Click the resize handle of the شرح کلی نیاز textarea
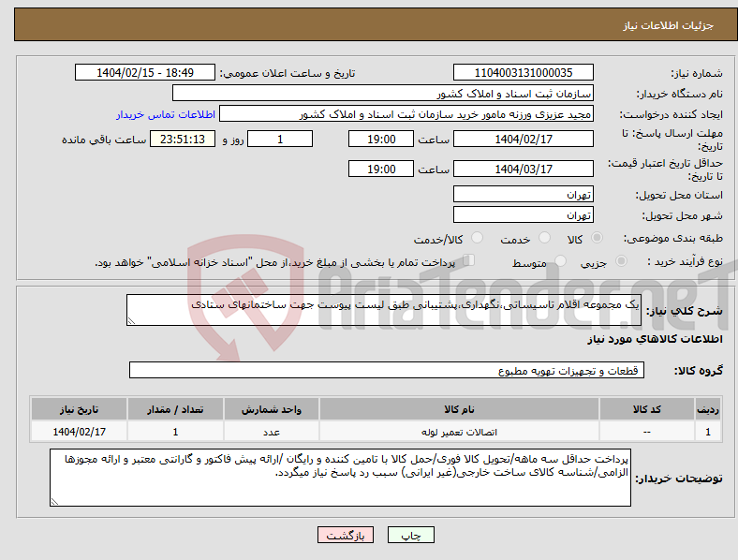This screenshot has height=560, width=738. [x=131, y=321]
